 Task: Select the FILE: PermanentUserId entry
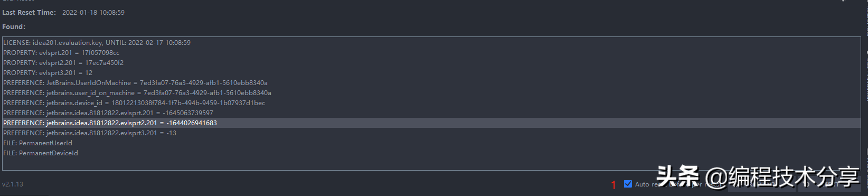click(x=37, y=143)
